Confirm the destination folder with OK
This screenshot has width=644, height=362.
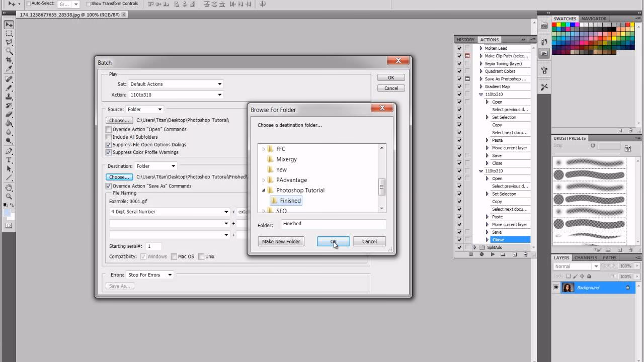(x=334, y=241)
